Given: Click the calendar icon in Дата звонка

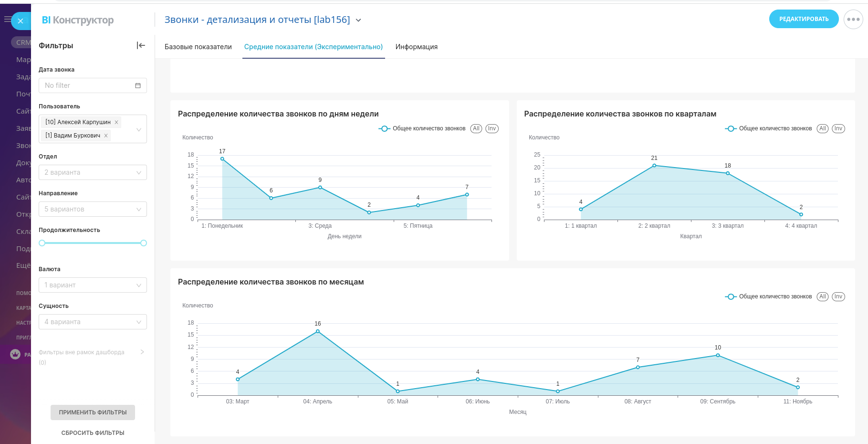Looking at the screenshot, I should pos(138,85).
